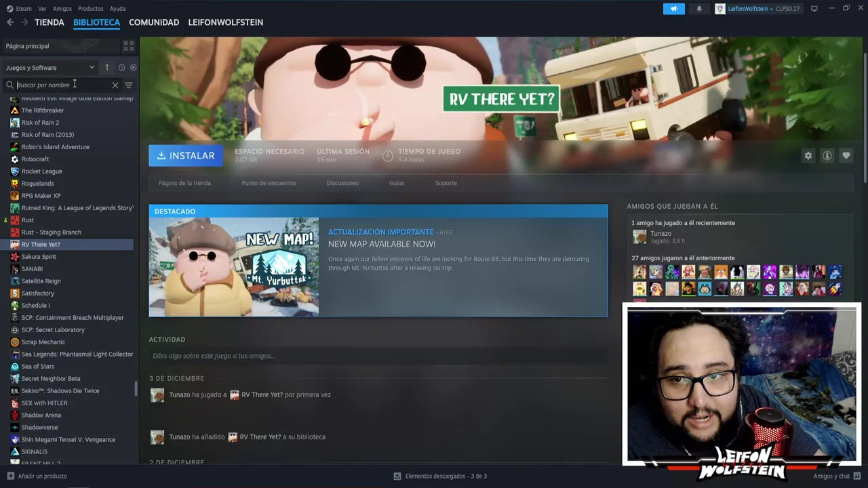
Task: Add RV There Yet? to favorites heart
Action: (846, 156)
